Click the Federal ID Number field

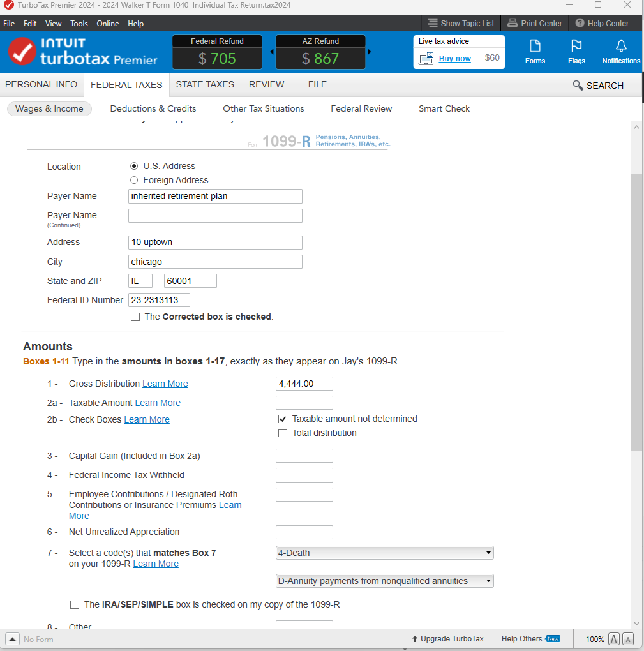coord(159,300)
